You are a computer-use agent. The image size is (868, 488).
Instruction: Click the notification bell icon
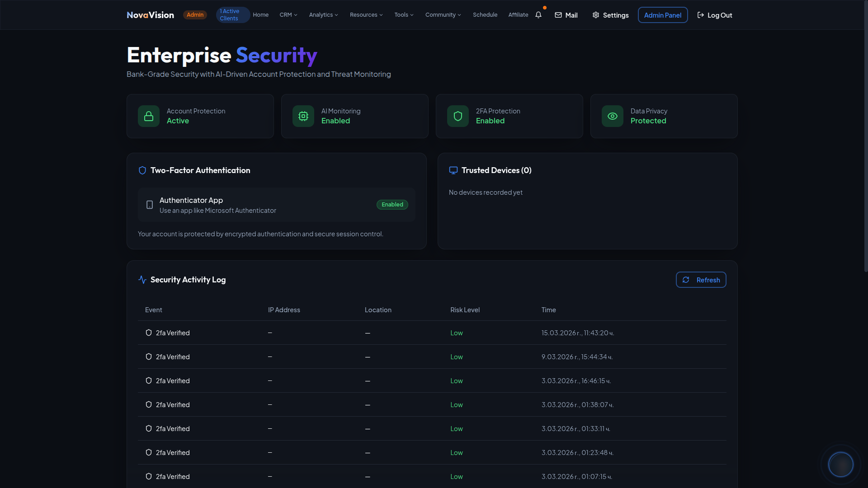[538, 15]
